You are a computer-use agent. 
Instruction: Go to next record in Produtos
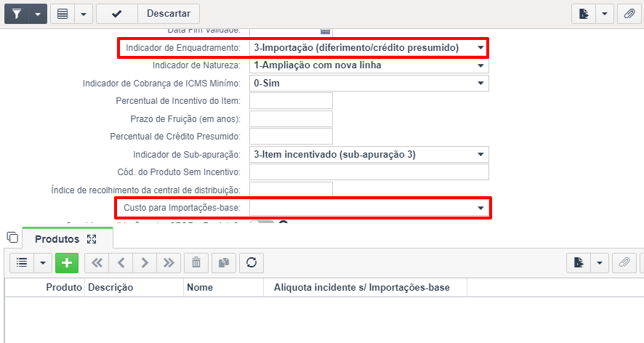pyautogui.click(x=145, y=262)
